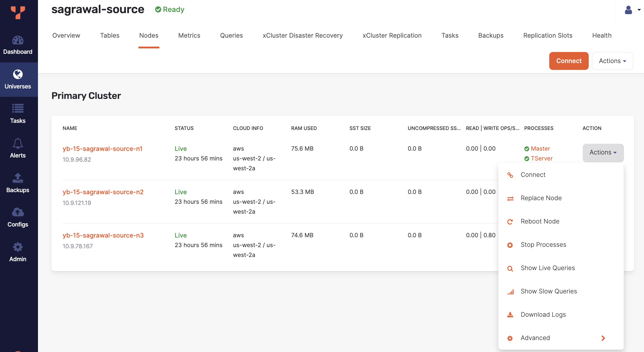Screen dimensions: 644x352
Task: Open the yb-15-sagrawal-source-n2 node link
Action: pos(103,192)
